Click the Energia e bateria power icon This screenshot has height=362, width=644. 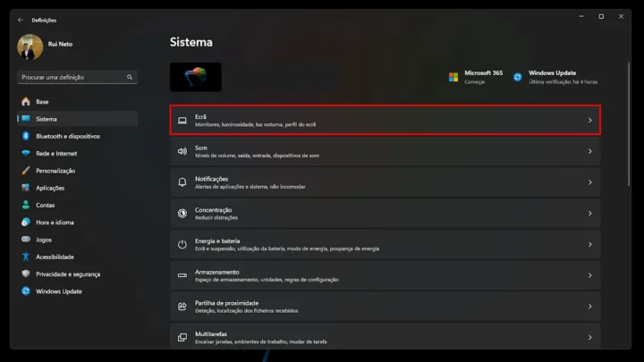point(182,244)
